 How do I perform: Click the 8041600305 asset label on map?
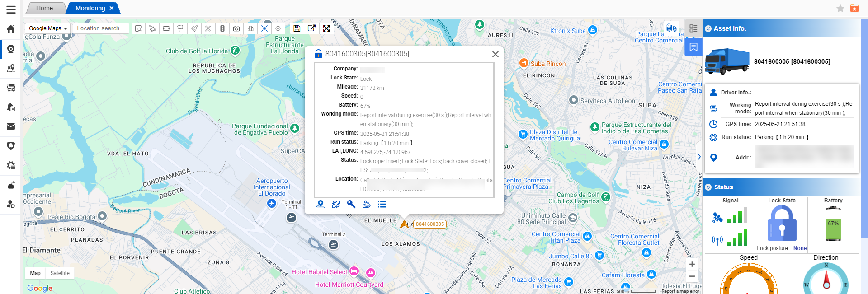(430, 224)
